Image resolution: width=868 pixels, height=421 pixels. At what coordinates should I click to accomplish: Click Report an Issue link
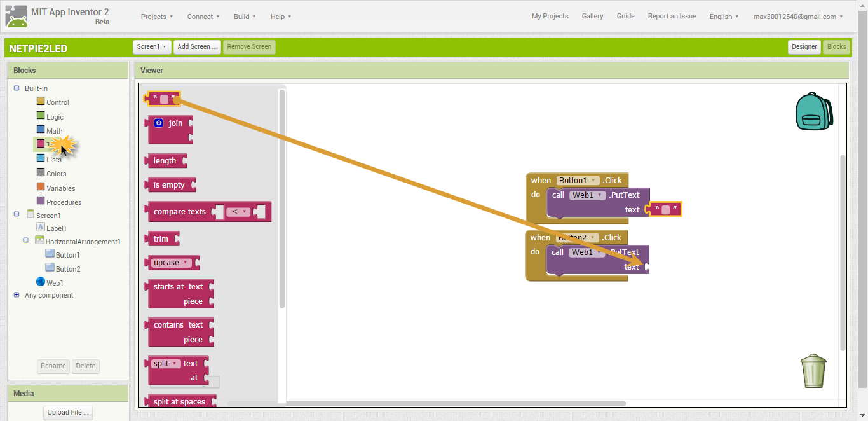coord(672,16)
